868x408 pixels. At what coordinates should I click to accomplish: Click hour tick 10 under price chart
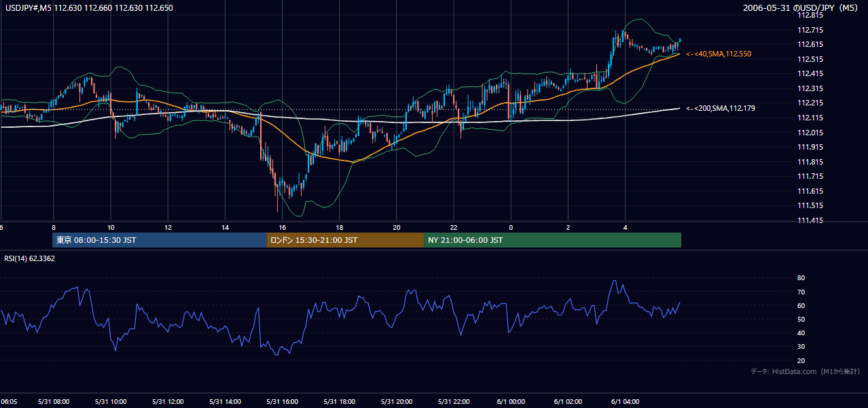click(x=111, y=228)
